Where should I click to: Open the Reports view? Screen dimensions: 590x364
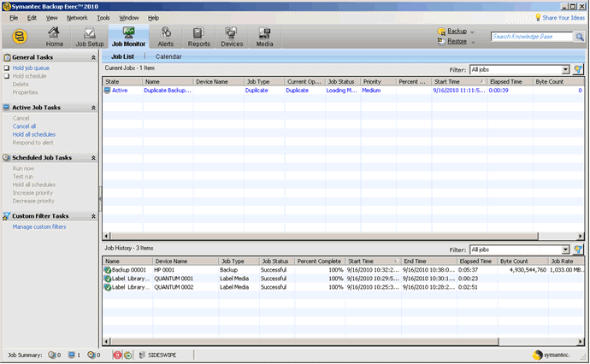point(198,37)
